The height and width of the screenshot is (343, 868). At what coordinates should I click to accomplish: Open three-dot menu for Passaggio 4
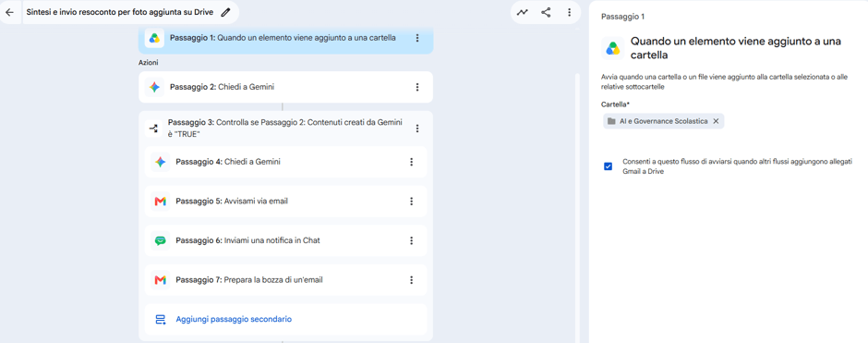point(411,162)
